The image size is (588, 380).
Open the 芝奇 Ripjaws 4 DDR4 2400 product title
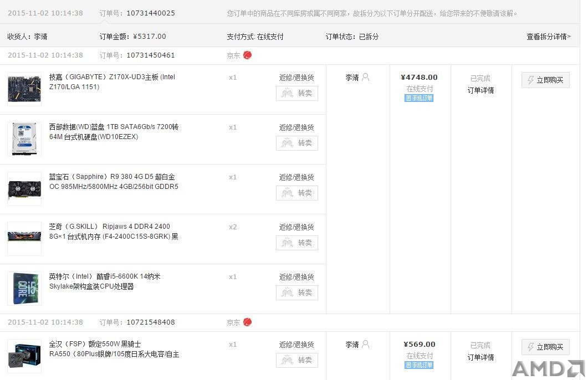pyautogui.click(x=114, y=231)
